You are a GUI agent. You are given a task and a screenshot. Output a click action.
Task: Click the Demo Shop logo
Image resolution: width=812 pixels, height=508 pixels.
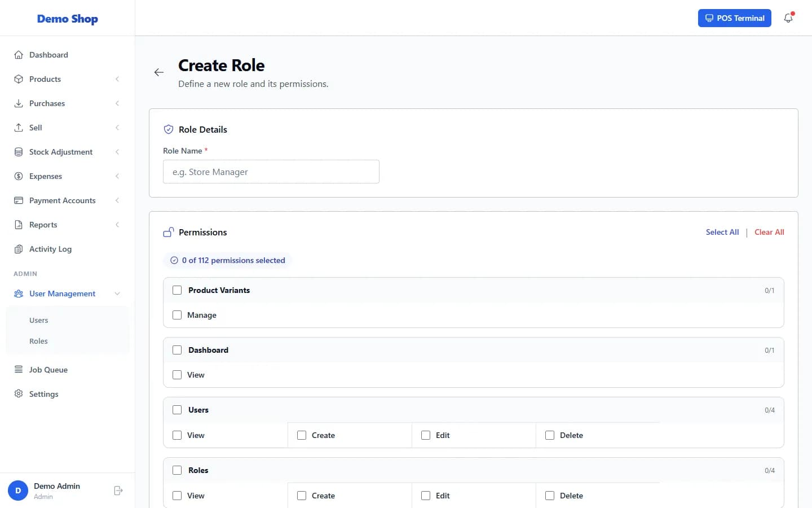coord(68,19)
